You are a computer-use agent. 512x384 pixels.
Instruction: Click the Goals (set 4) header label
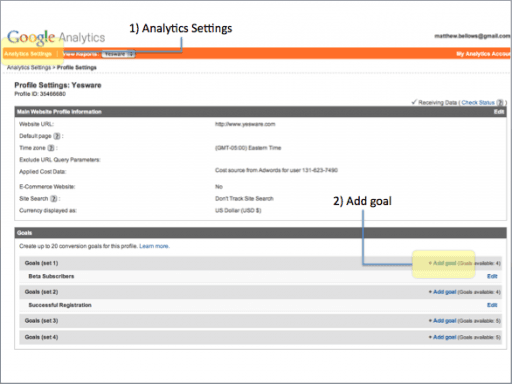[41, 337]
